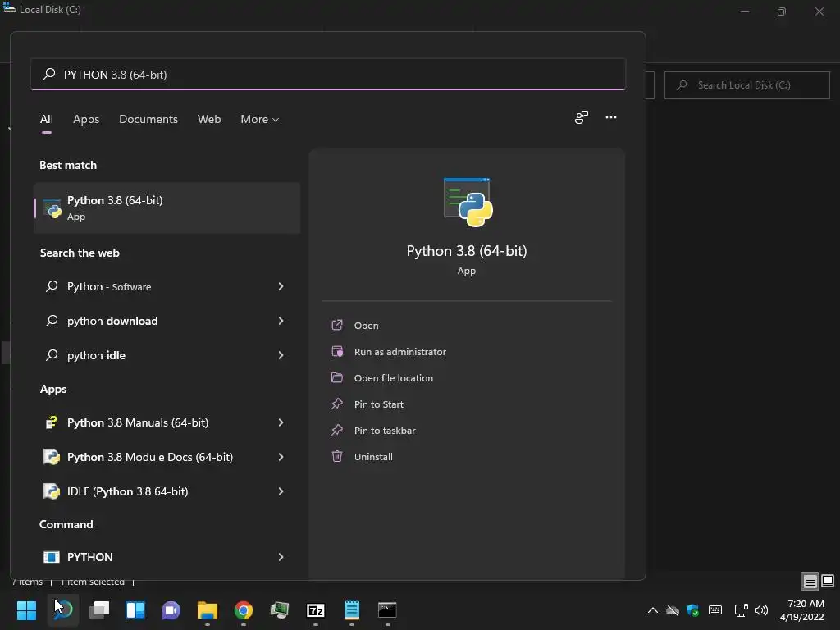The width and height of the screenshot is (840, 630).
Task: Click the Uninstall trash icon
Action: (x=337, y=456)
